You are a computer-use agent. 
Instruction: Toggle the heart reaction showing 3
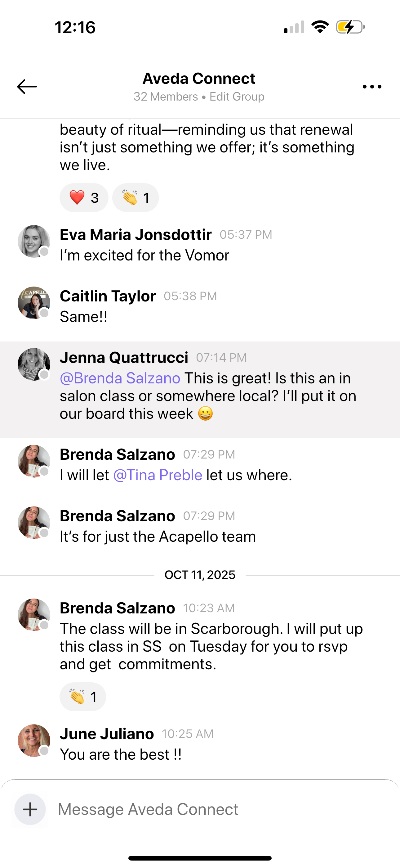[84, 197]
